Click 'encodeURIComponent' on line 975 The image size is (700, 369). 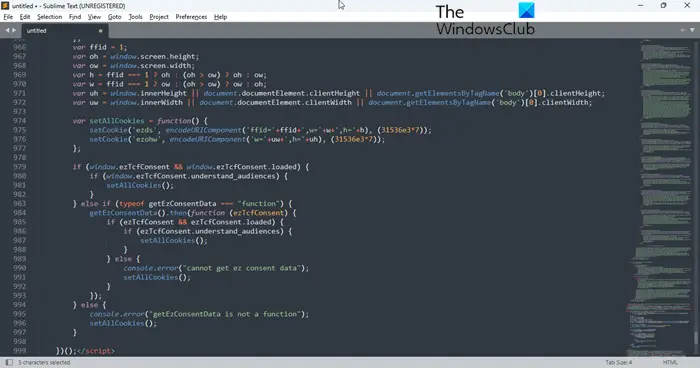coord(204,130)
